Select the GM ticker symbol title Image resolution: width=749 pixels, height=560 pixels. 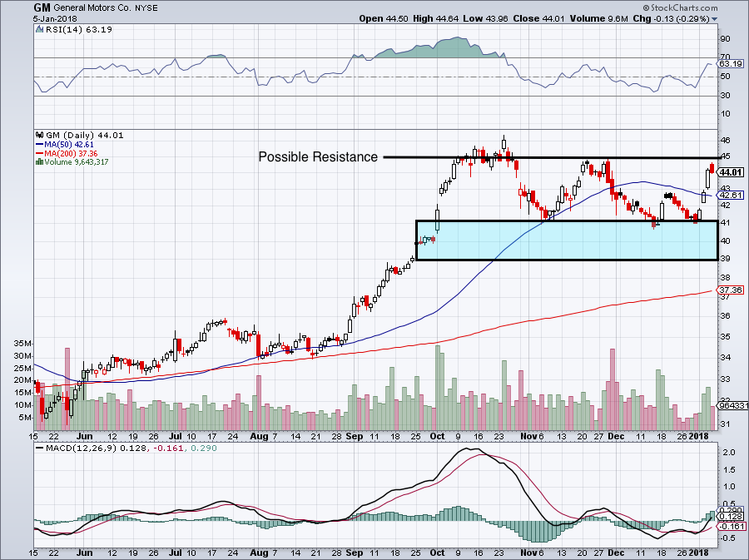[x=42, y=7]
